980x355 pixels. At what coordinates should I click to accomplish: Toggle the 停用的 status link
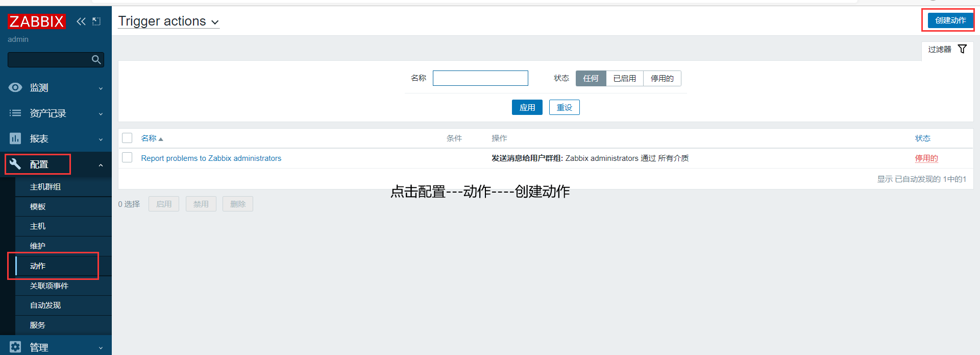(926, 158)
